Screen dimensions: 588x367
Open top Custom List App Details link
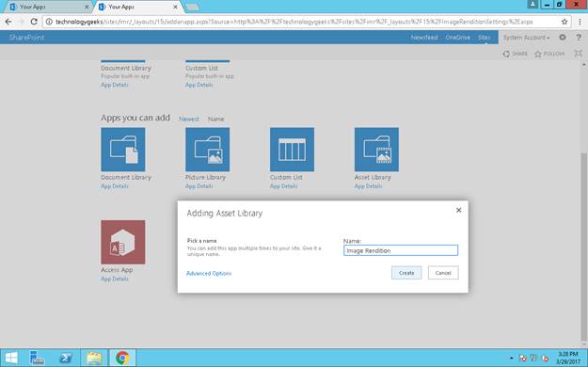click(199, 85)
